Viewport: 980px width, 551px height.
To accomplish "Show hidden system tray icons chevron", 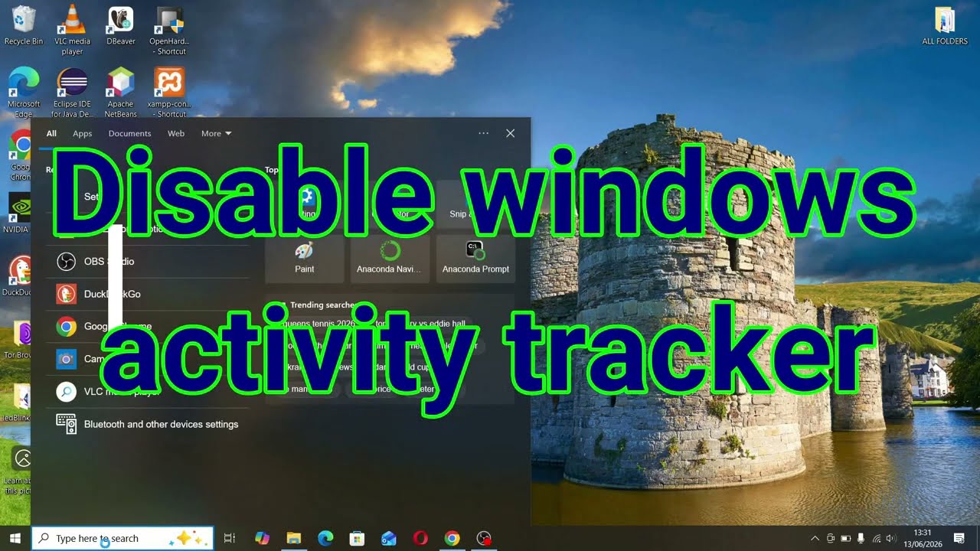I will pyautogui.click(x=815, y=538).
